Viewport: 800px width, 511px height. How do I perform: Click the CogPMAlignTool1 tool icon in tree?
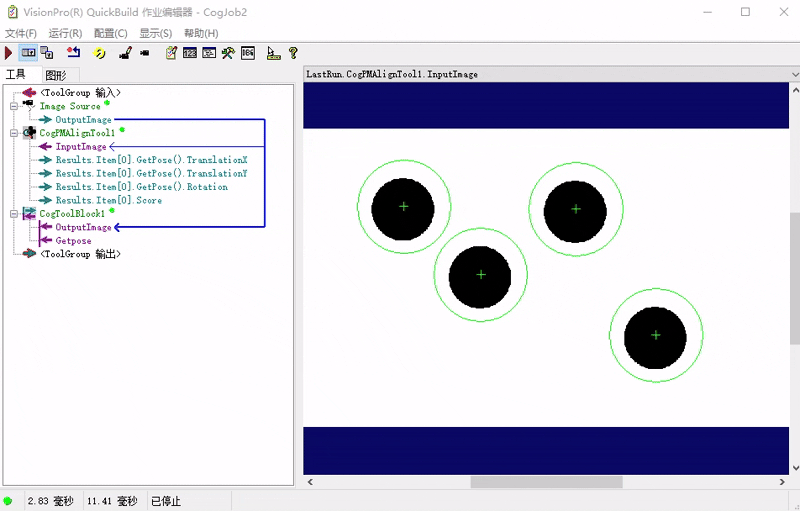click(28, 133)
